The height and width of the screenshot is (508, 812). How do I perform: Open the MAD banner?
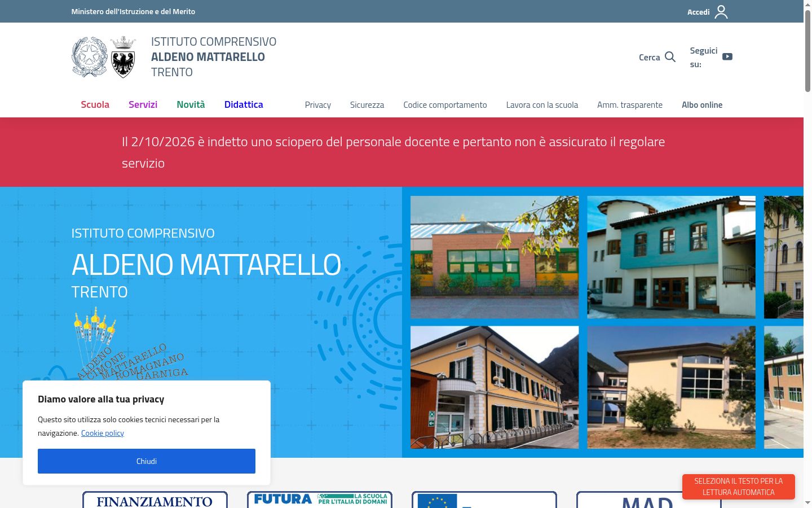pos(648,500)
